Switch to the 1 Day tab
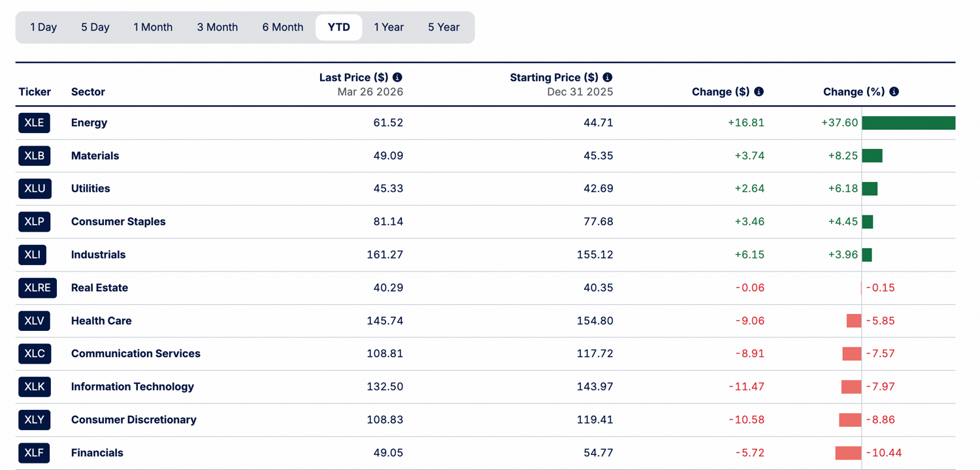The width and height of the screenshot is (980, 470). 43,27
